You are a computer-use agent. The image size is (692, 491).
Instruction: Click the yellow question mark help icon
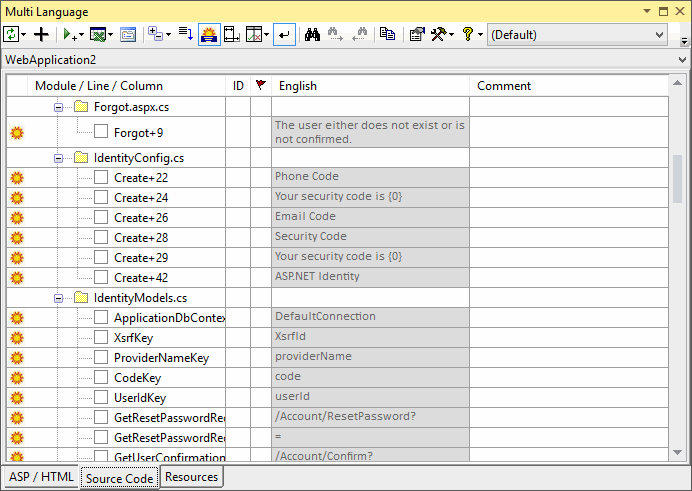pos(467,34)
